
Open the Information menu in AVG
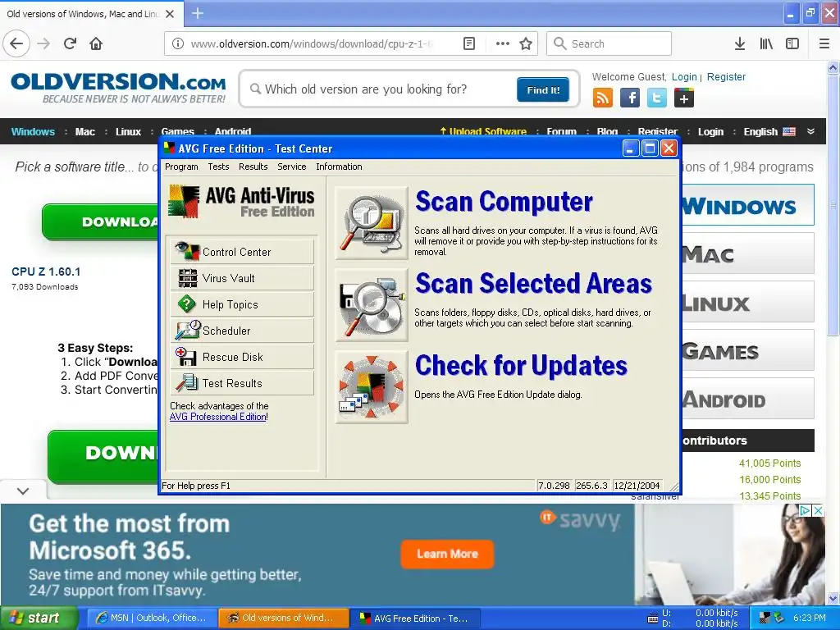pos(339,167)
